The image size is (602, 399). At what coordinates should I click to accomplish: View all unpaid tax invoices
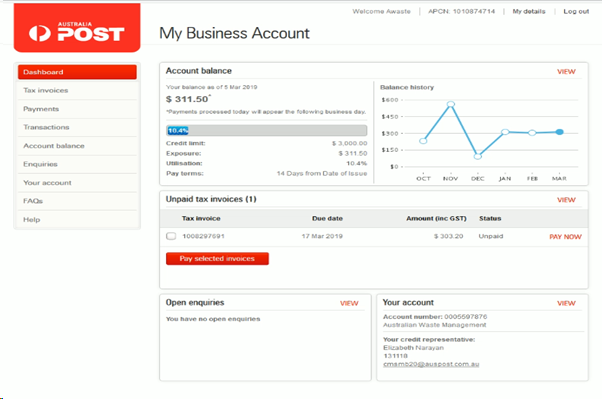[x=566, y=200]
